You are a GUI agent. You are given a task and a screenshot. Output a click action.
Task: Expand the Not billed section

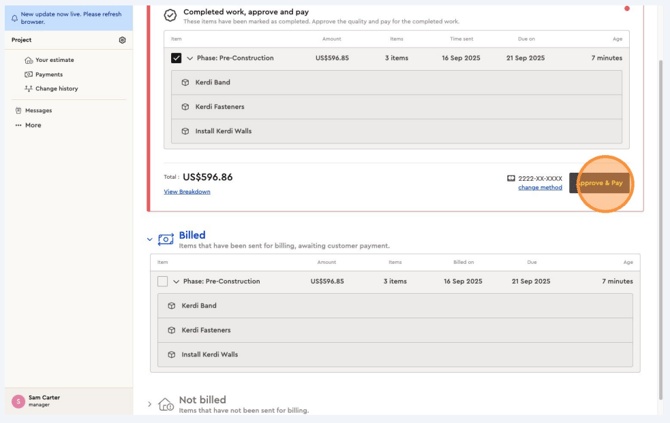(150, 404)
